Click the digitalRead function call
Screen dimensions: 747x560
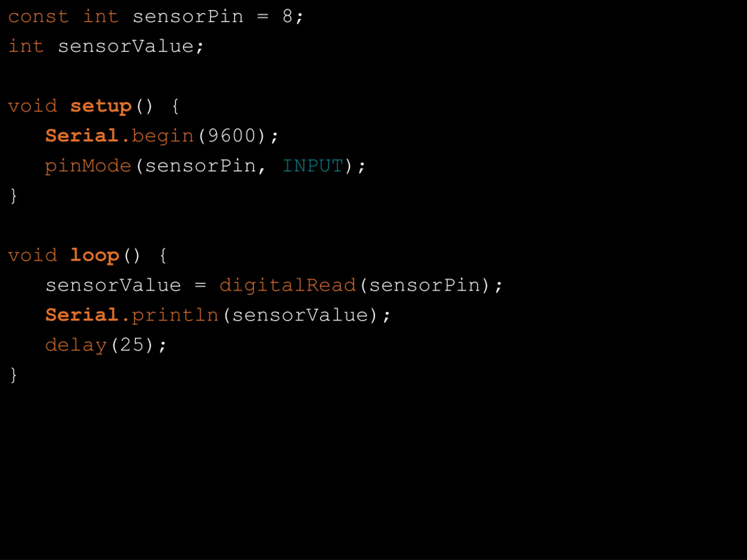click(288, 286)
